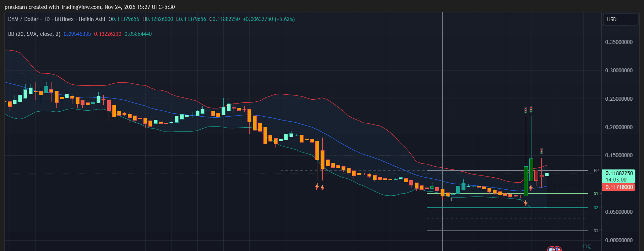Click the 0.15000000 price axis label

coord(619,155)
